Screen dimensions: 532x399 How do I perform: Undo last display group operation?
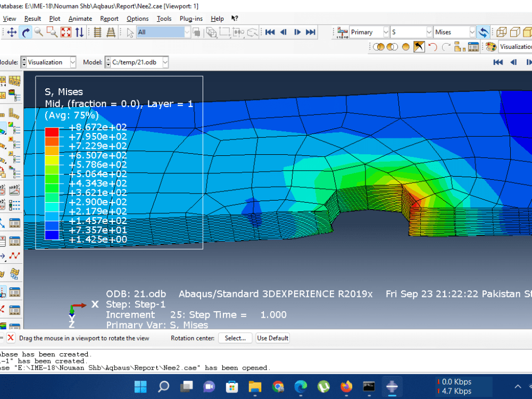pos(433,47)
